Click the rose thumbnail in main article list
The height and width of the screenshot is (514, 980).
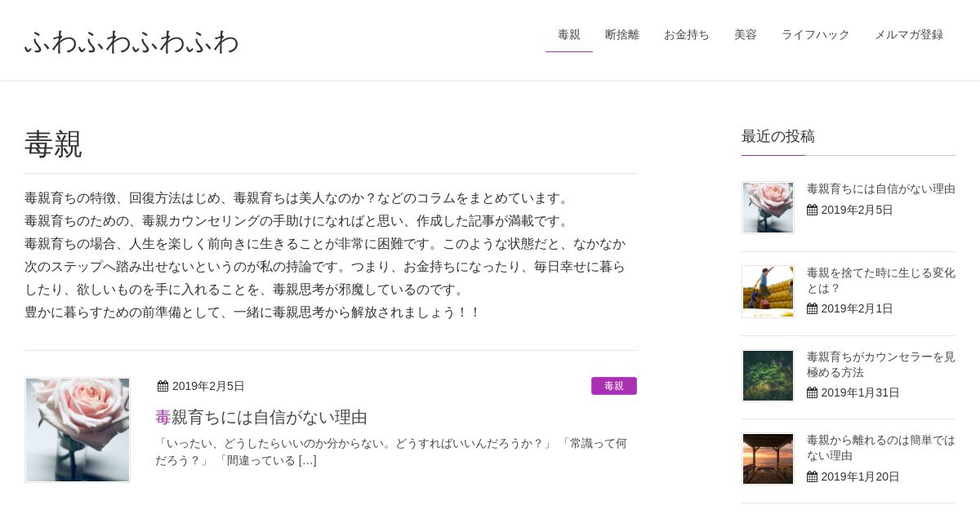pos(78,430)
